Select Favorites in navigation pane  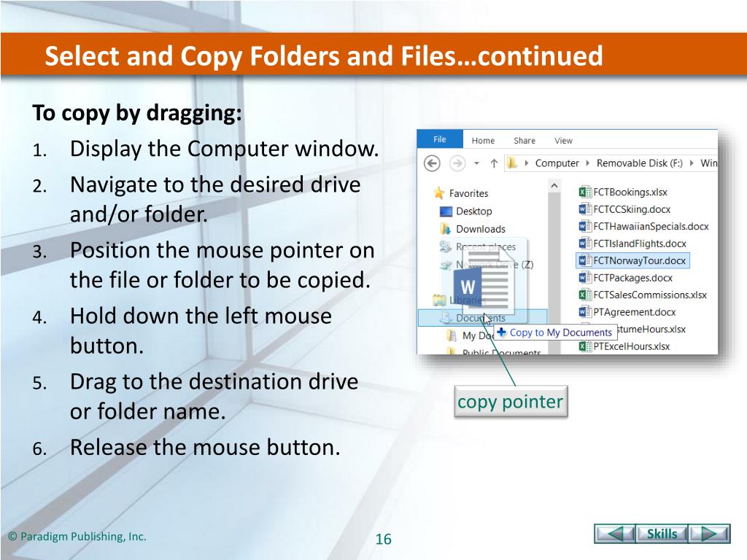coord(469,193)
